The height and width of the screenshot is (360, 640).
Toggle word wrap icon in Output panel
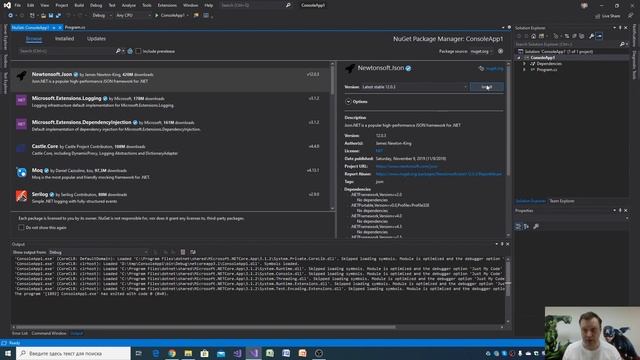click(x=193, y=252)
